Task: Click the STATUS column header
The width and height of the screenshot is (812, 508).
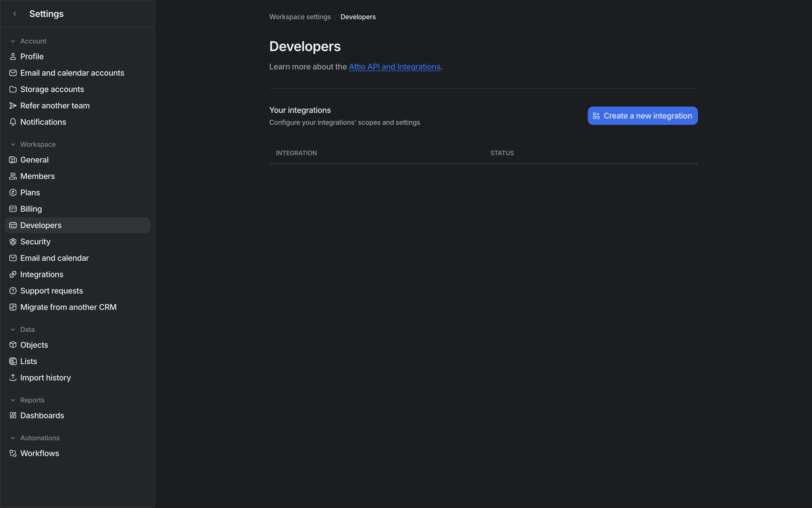Action: click(x=502, y=153)
